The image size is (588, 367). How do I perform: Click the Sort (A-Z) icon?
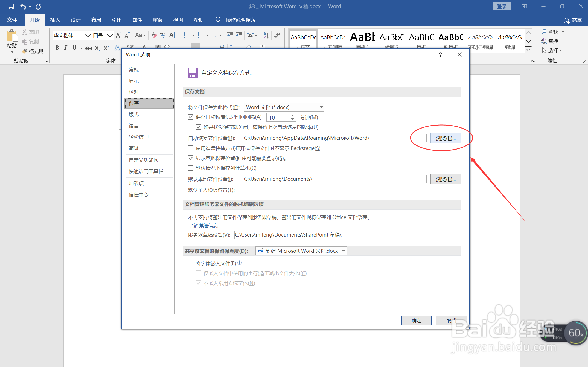coord(266,35)
